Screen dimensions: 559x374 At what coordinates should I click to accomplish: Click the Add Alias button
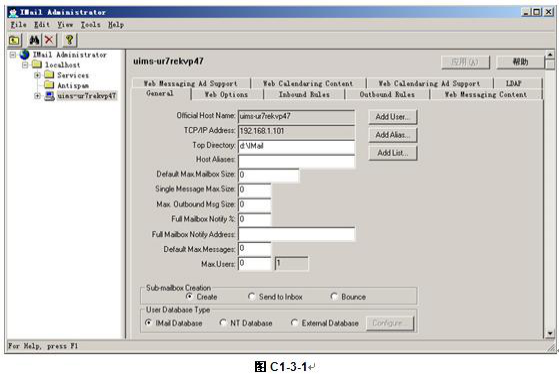[x=393, y=135]
